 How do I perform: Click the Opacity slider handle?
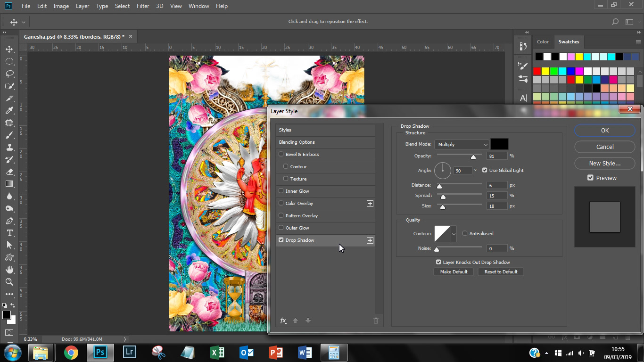coord(473,157)
